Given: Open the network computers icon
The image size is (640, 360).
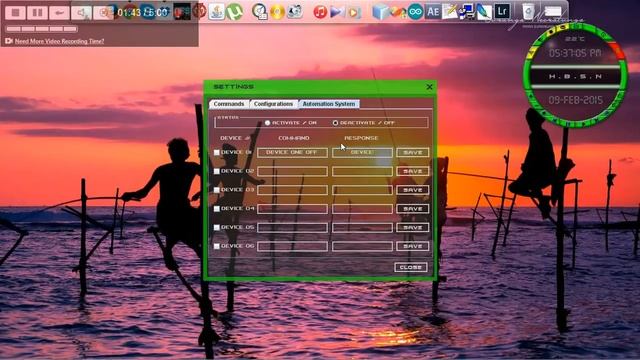Looking at the screenshot, I should (x=467, y=12).
